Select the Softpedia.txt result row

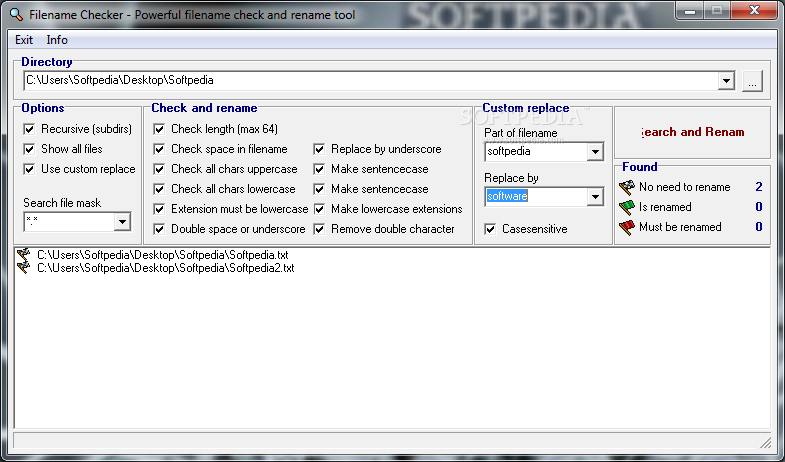[163, 255]
